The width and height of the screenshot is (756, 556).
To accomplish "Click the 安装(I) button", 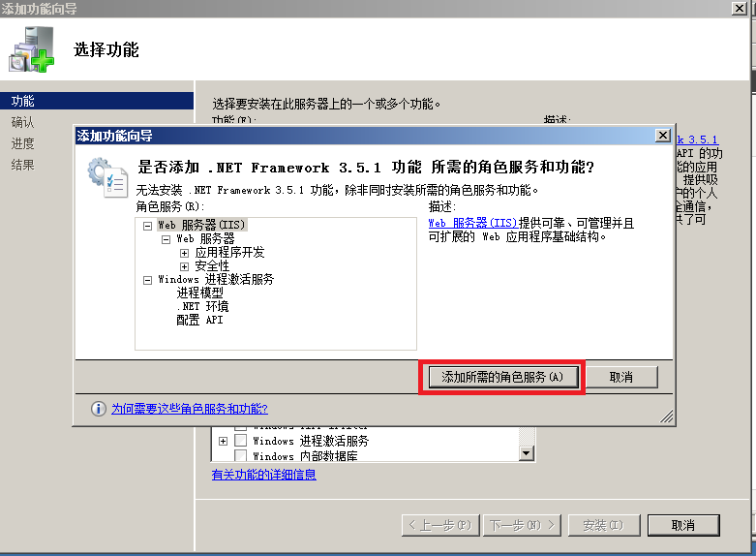I will coord(604,525).
